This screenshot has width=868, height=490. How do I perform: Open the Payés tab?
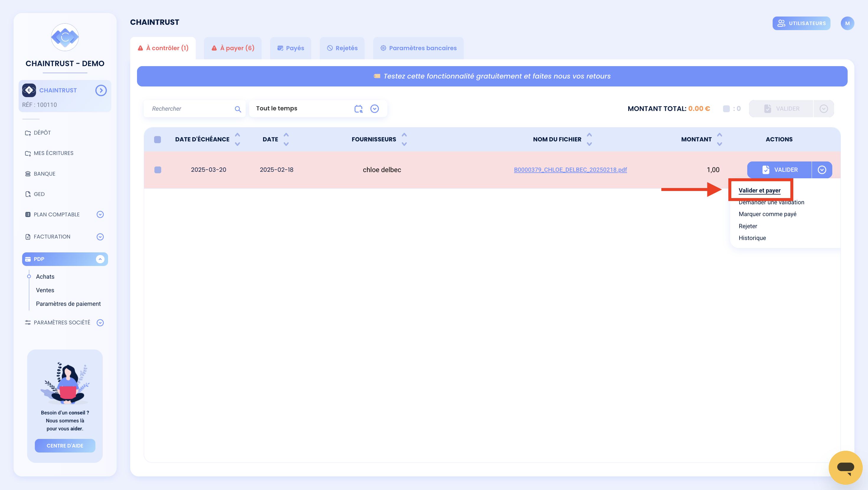tap(291, 48)
